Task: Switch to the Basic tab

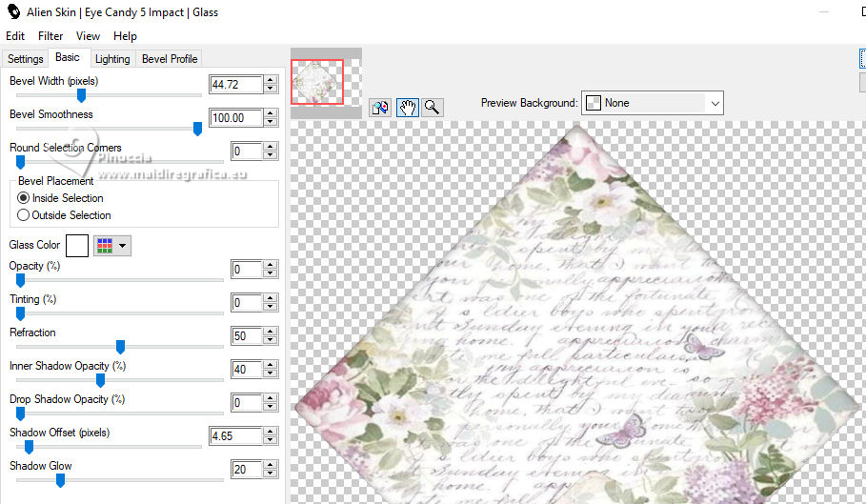Action: tap(68, 57)
